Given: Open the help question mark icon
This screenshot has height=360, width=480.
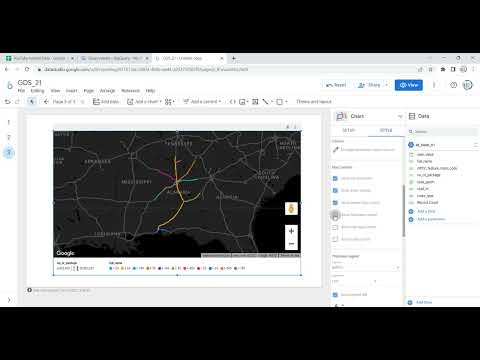Looking at the screenshot, I should pyautogui.click(x=453, y=85).
